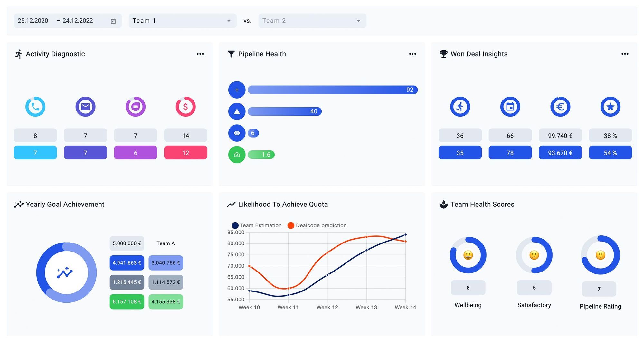Click the blue plus icon in Pipeline Health

237,90
